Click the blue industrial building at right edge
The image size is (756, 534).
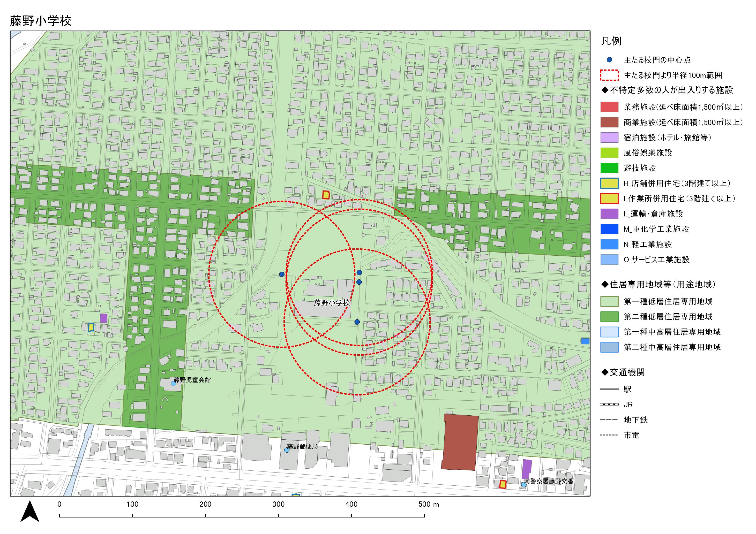[x=585, y=341]
